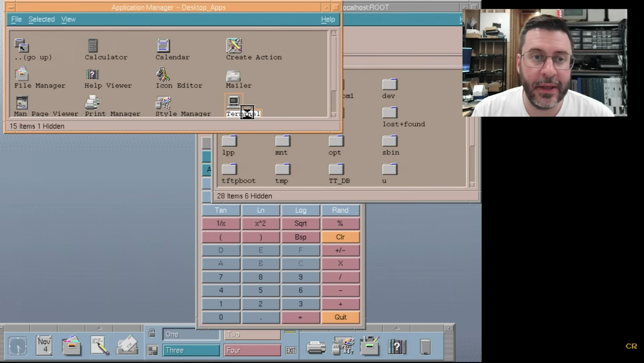Click the front panel lock icon
The height and width of the screenshot is (363, 644).
click(152, 333)
